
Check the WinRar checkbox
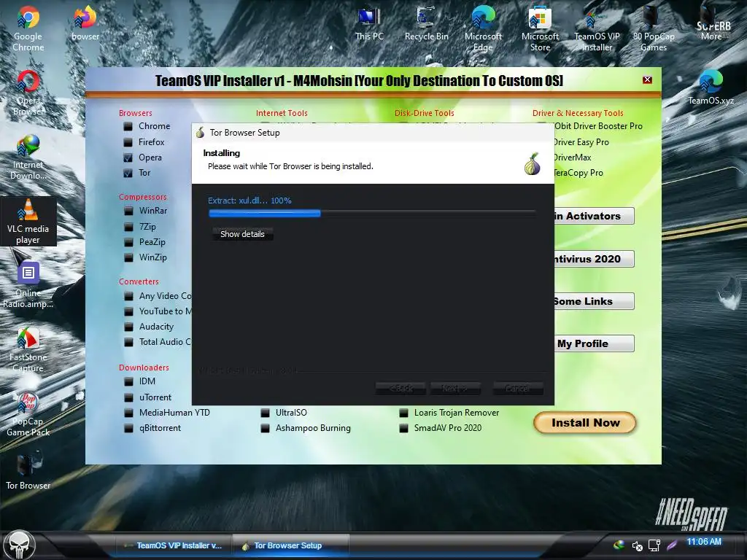click(x=128, y=211)
